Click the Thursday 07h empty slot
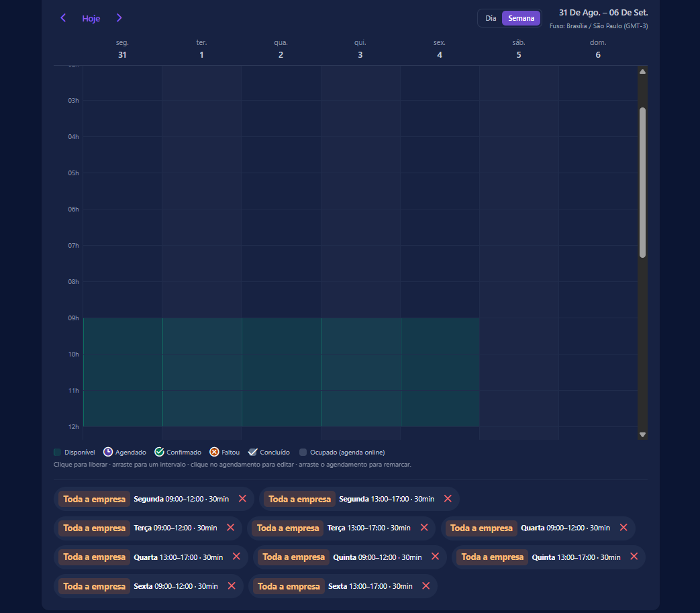Screen dimensions: 700x613 tap(360, 263)
